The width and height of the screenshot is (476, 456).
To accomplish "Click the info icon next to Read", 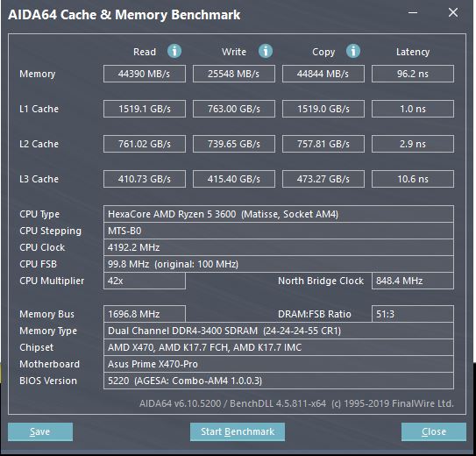I will 174,52.
